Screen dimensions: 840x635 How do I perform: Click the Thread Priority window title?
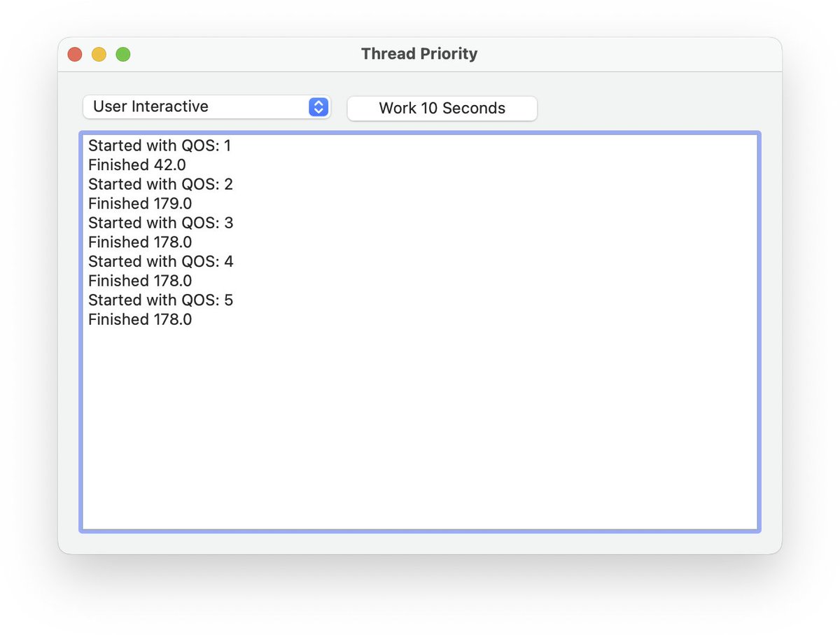(419, 54)
